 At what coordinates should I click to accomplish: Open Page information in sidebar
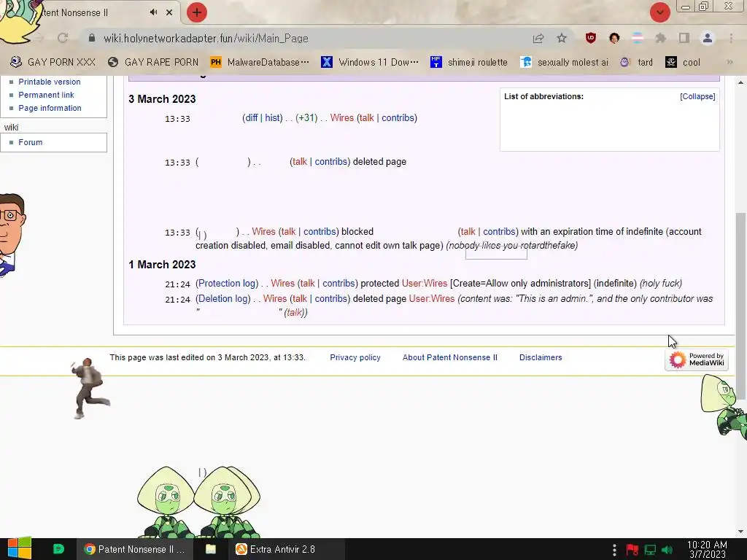pos(50,108)
